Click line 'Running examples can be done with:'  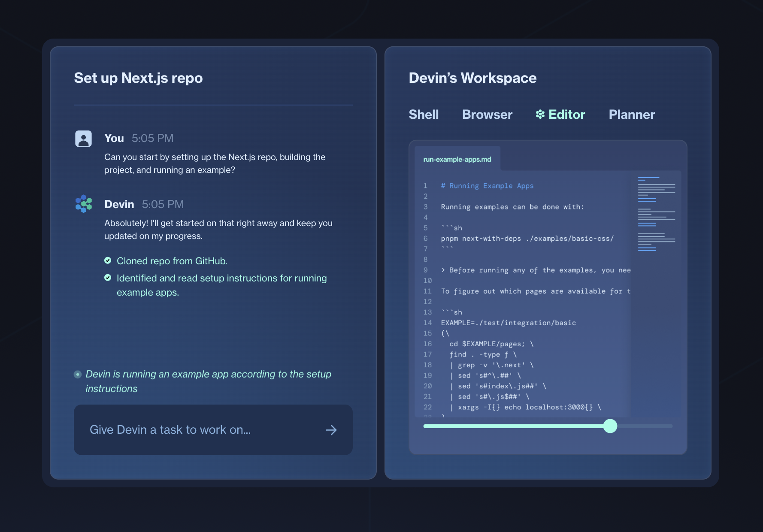[512, 207]
